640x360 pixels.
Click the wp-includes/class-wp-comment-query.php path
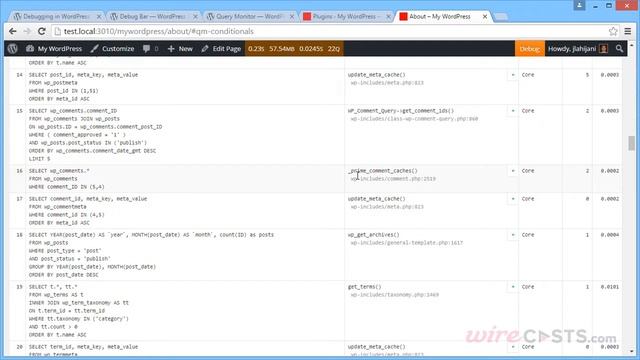[414, 119]
